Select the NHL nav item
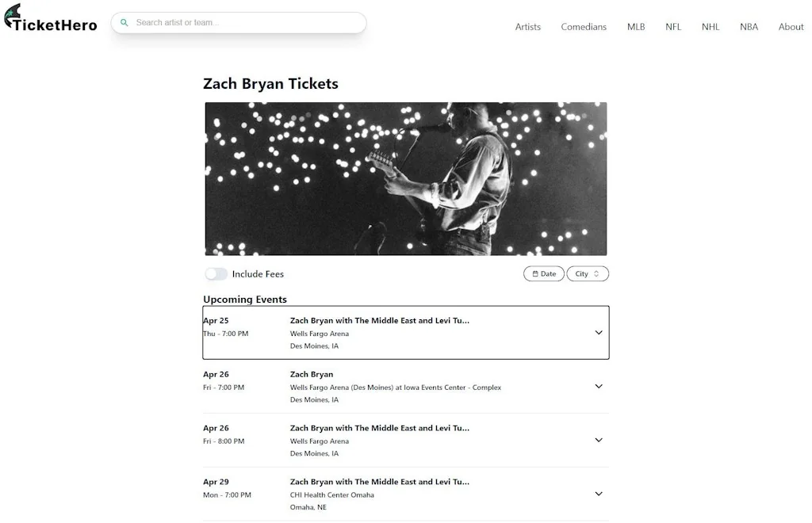The width and height of the screenshot is (812, 523). pos(710,26)
